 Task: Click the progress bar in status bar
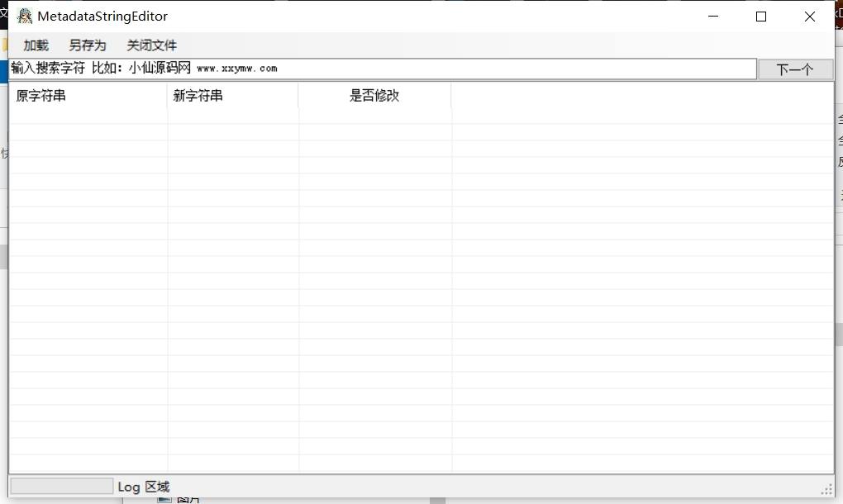coord(62,487)
